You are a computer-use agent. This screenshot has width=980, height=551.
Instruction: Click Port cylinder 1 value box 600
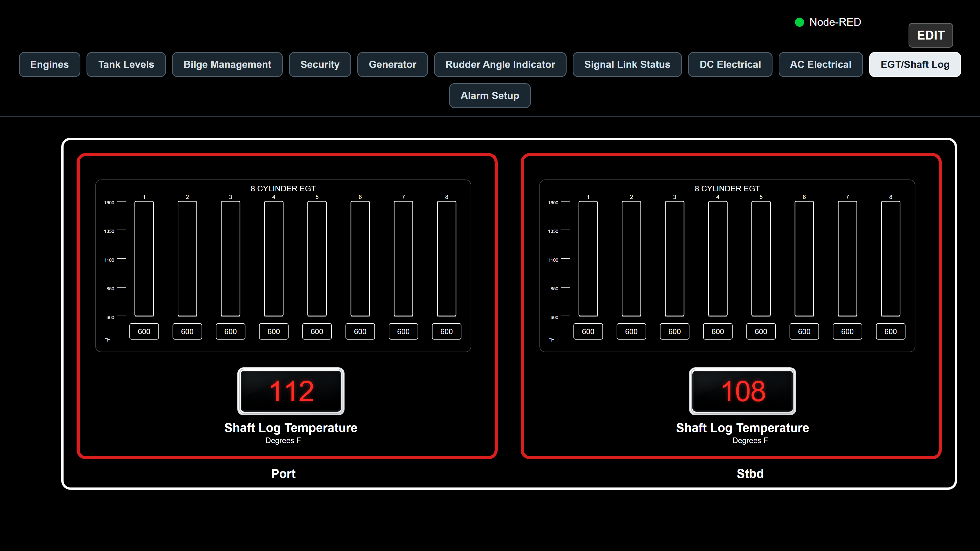(144, 332)
